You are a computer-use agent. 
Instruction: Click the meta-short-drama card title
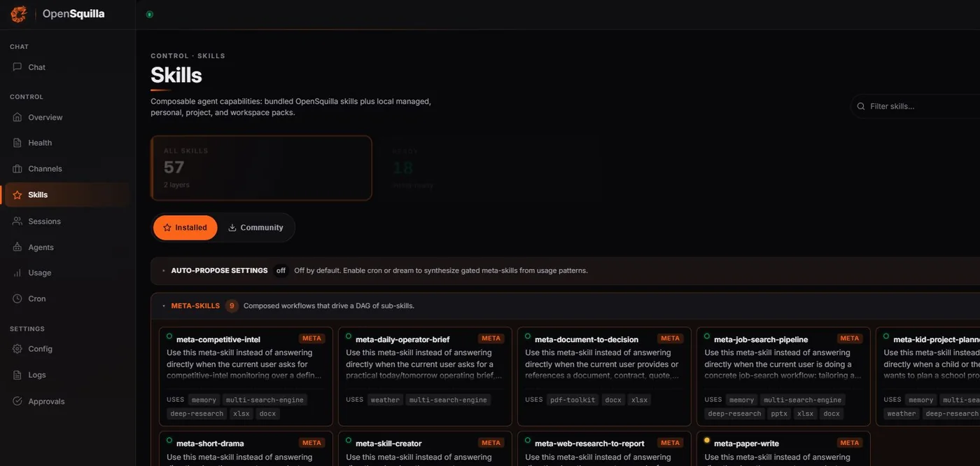[210, 444]
